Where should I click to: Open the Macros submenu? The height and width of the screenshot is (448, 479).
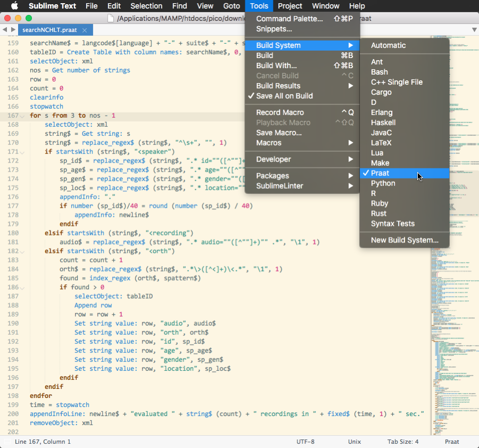click(x=302, y=143)
